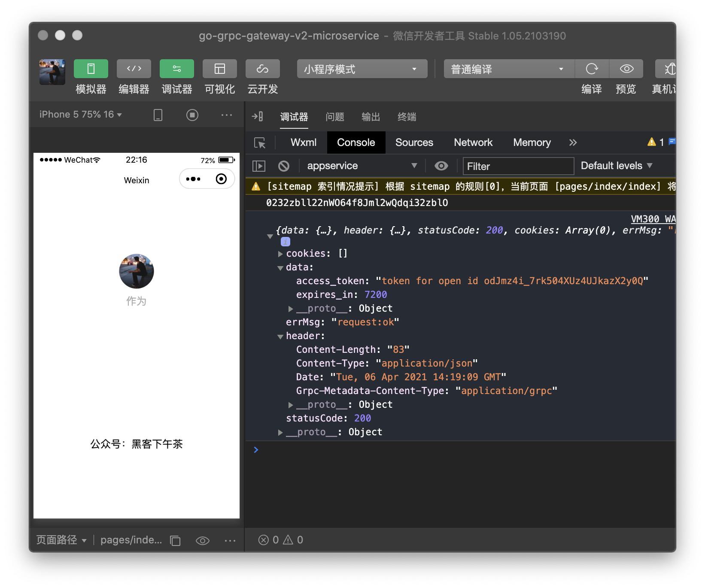The width and height of the screenshot is (705, 588).
Task: Expand __proto__ under expires_in
Action: (x=291, y=309)
